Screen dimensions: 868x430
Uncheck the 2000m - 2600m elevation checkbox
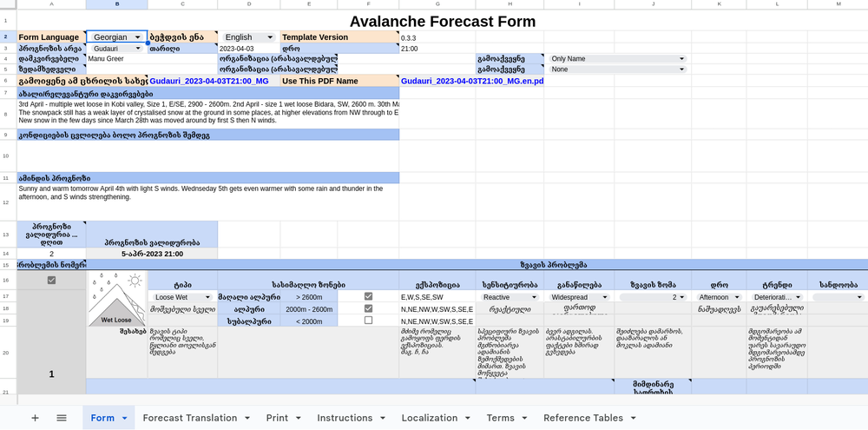pyautogui.click(x=368, y=308)
